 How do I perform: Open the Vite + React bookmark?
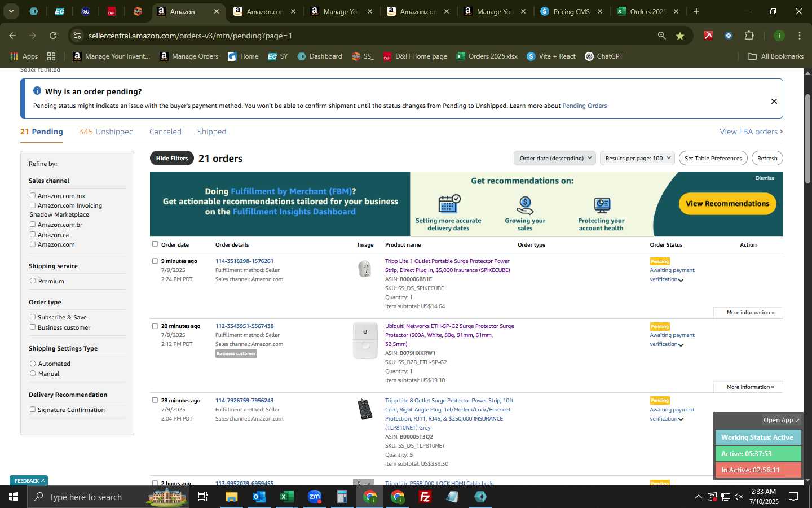(551, 56)
